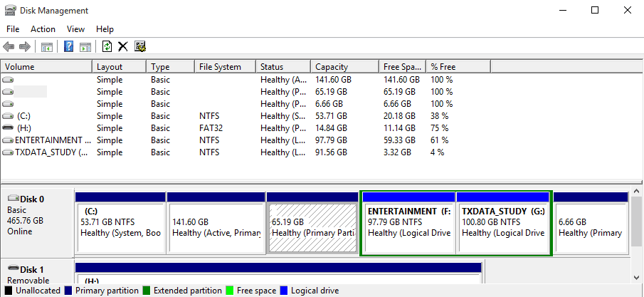Click the black Unallocated legend swatch

click(x=9, y=291)
